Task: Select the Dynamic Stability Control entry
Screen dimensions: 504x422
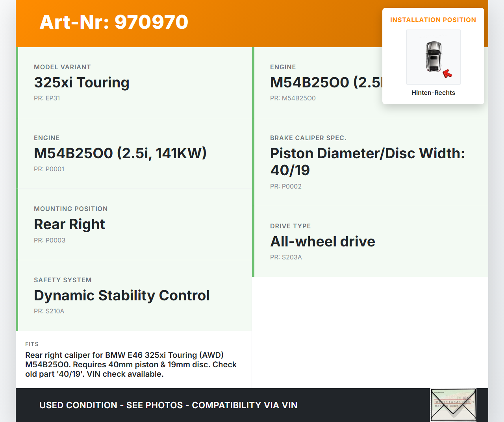Action: (122, 296)
